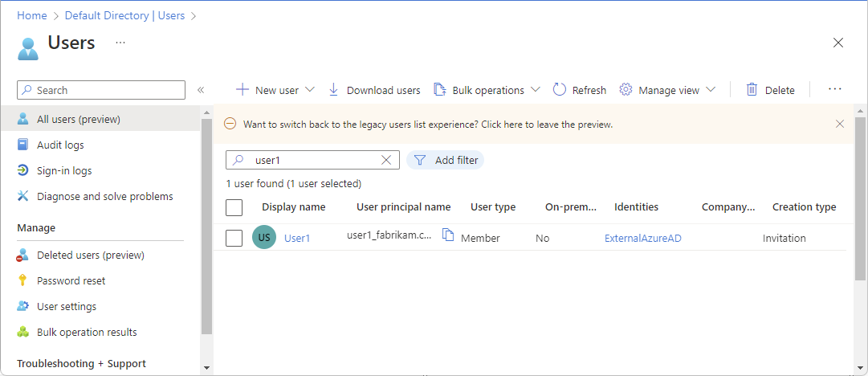Click the Password reset key icon

coord(22,280)
